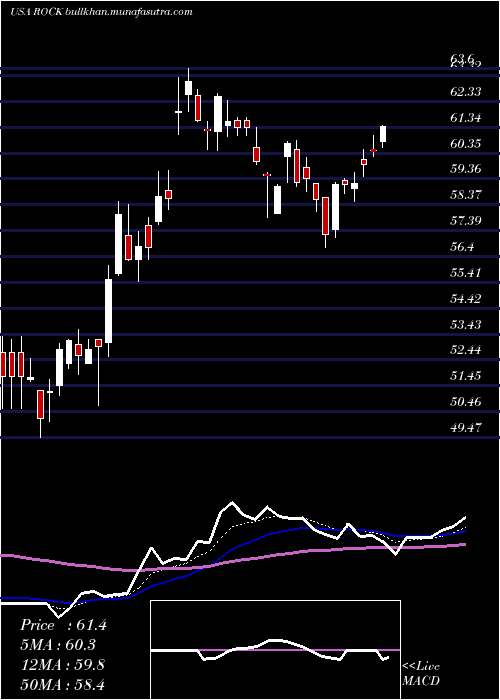Select the last white candlestick on the right
Viewport: 500px width, 700px height.
tap(383, 135)
